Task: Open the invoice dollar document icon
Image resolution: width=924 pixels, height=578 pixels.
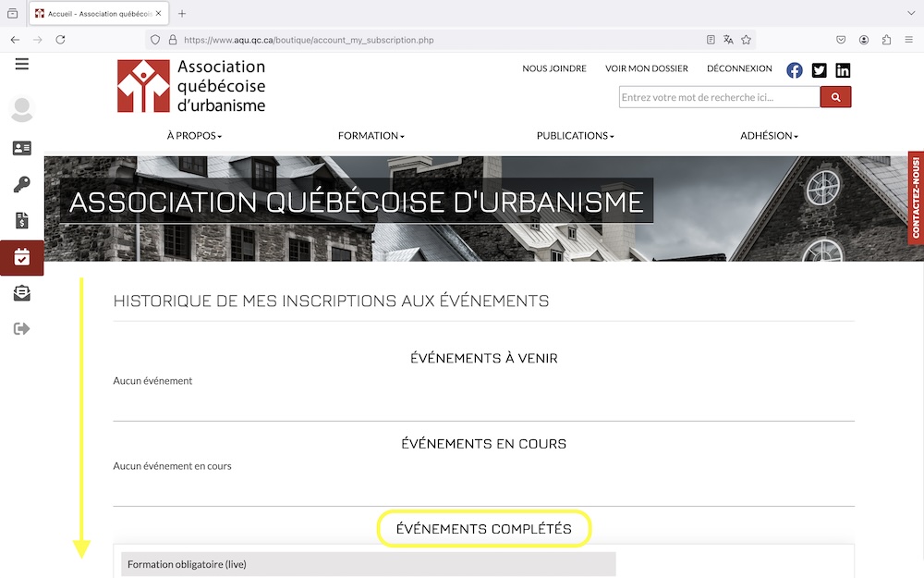Action: point(21,220)
